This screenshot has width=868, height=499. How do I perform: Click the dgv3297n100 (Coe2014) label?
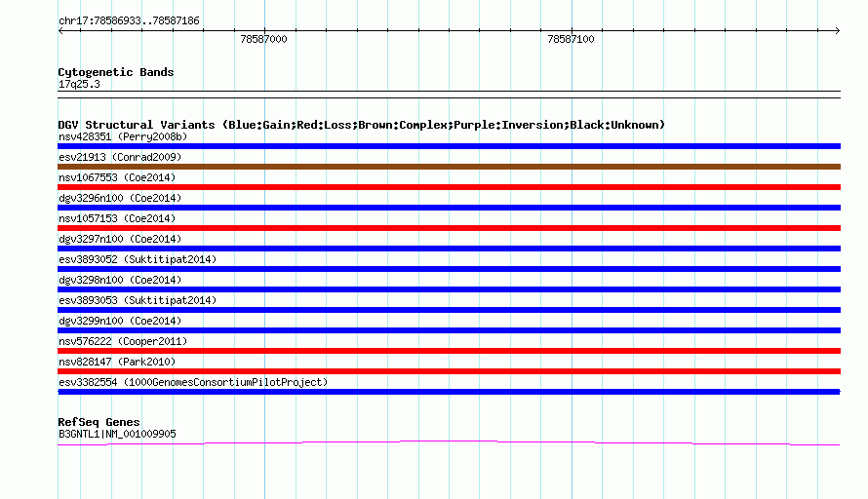[x=120, y=239]
